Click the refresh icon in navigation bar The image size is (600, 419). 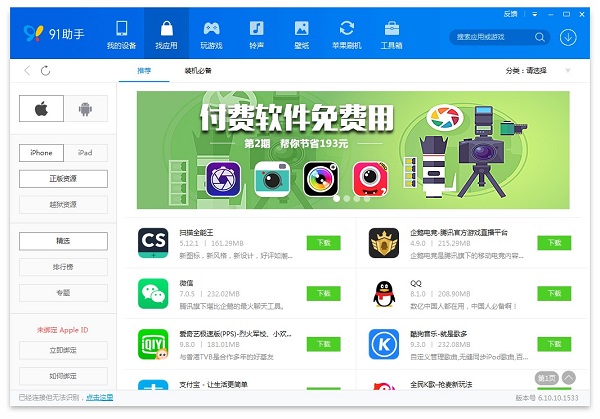45,71
